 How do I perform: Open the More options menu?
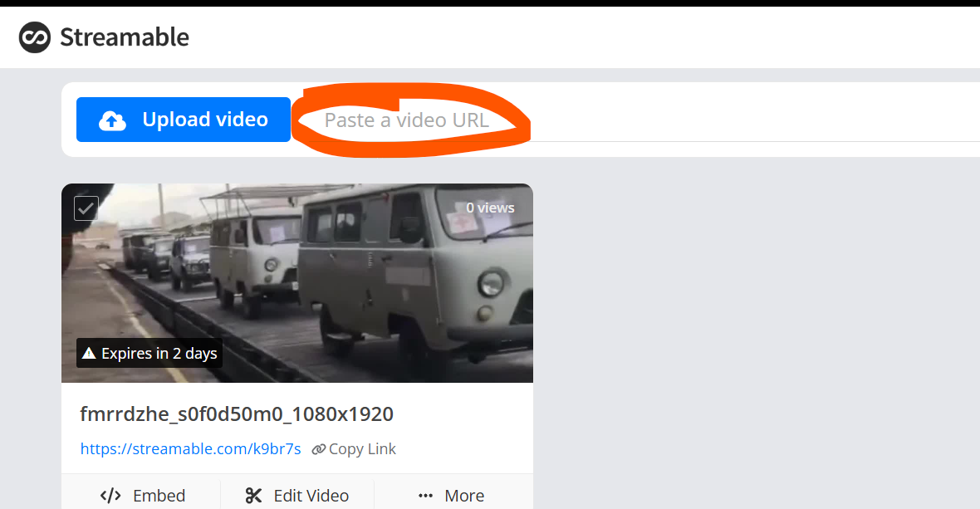(x=453, y=496)
